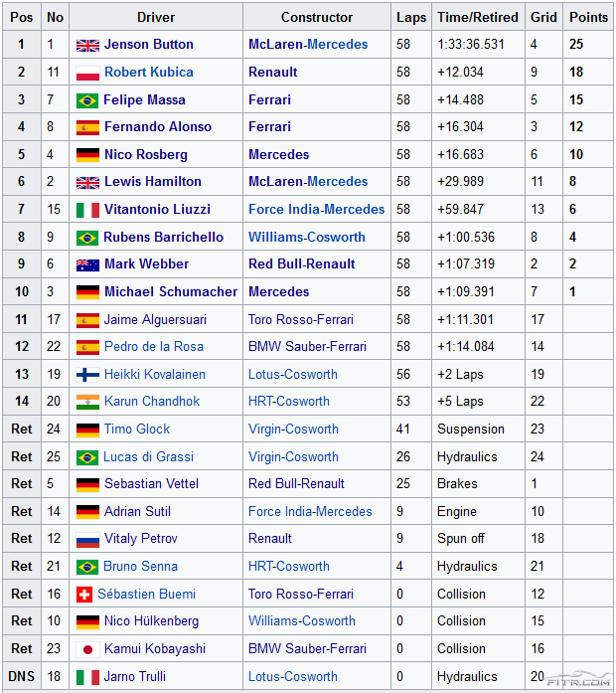Follow the Timo Glock link
Screen dimensions: 616x693
[137, 430]
